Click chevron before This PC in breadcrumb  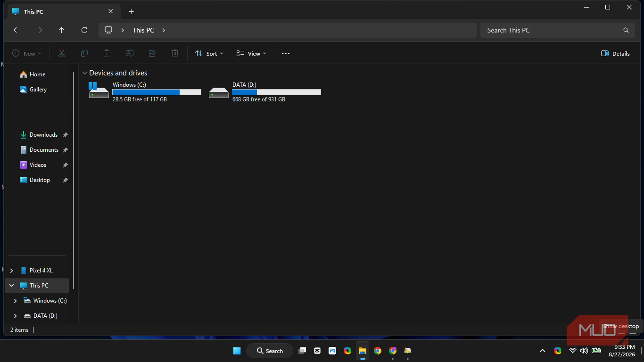click(x=123, y=30)
